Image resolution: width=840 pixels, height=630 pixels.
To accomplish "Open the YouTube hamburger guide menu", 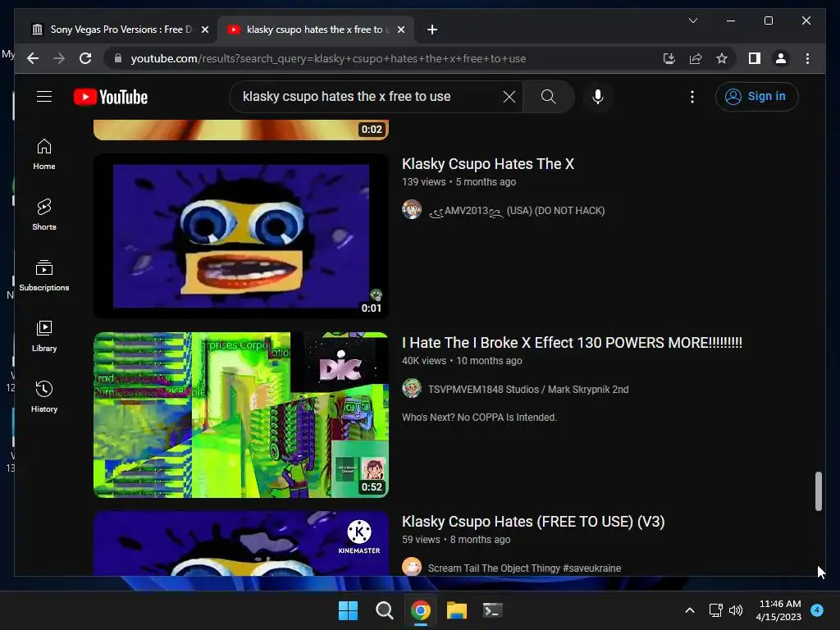I will 44,97.
